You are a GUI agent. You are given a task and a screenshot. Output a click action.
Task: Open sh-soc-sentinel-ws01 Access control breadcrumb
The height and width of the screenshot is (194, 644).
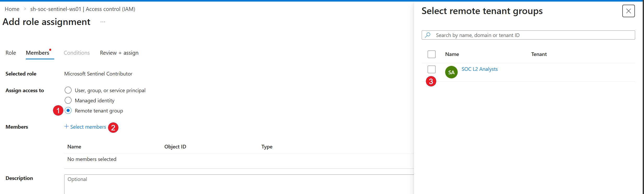click(83, 9)
